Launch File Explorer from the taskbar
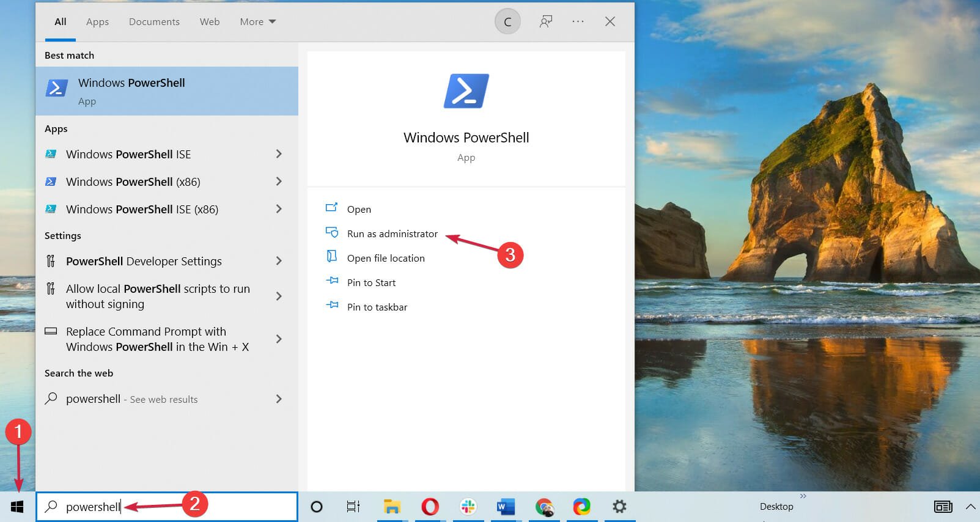 click(392, 507)
